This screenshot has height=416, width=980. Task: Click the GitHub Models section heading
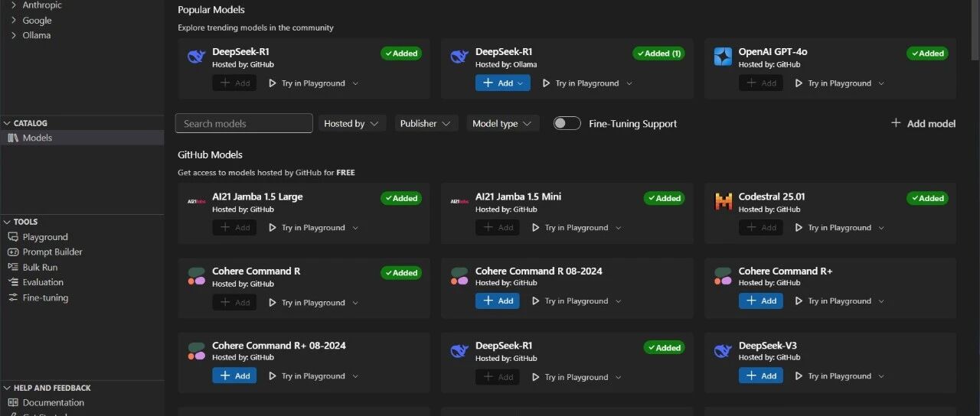pos(210,154)
